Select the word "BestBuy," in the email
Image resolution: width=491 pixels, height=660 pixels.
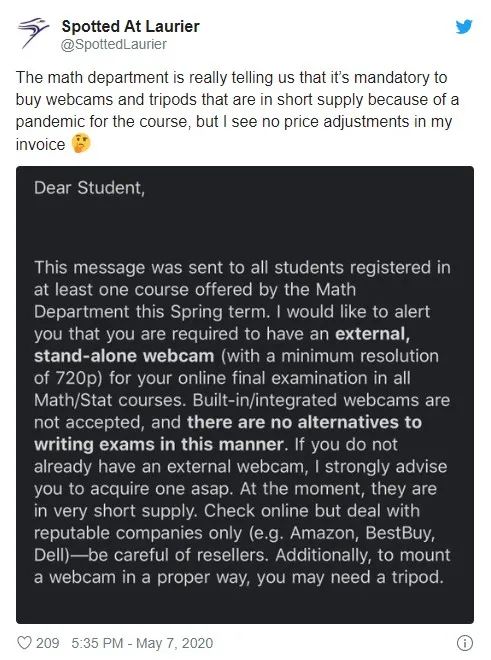[x=400, y=533]
